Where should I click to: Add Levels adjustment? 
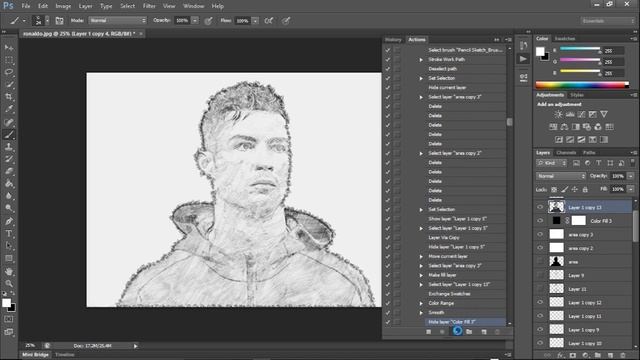point(570,114)
